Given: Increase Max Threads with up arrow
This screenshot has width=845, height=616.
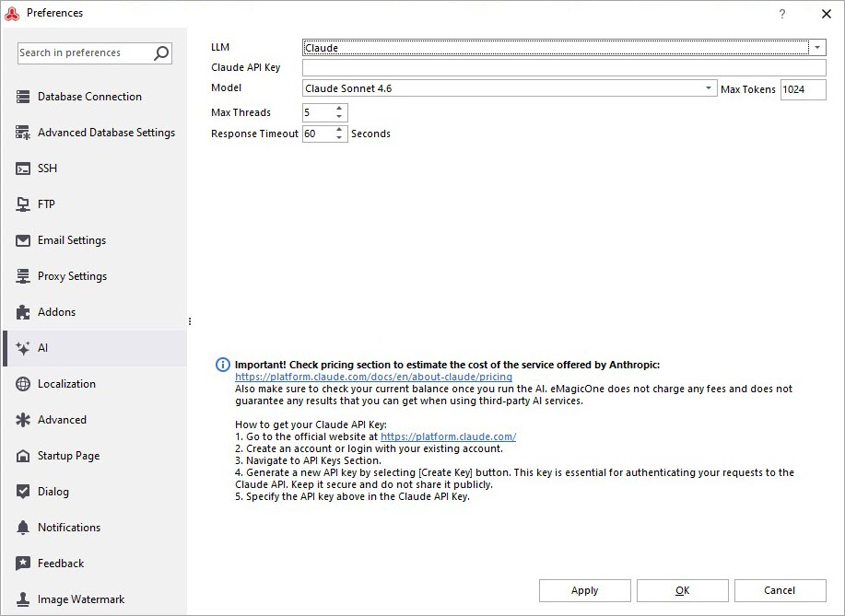Looking at the screenshot, I should [x=339, y=108].
